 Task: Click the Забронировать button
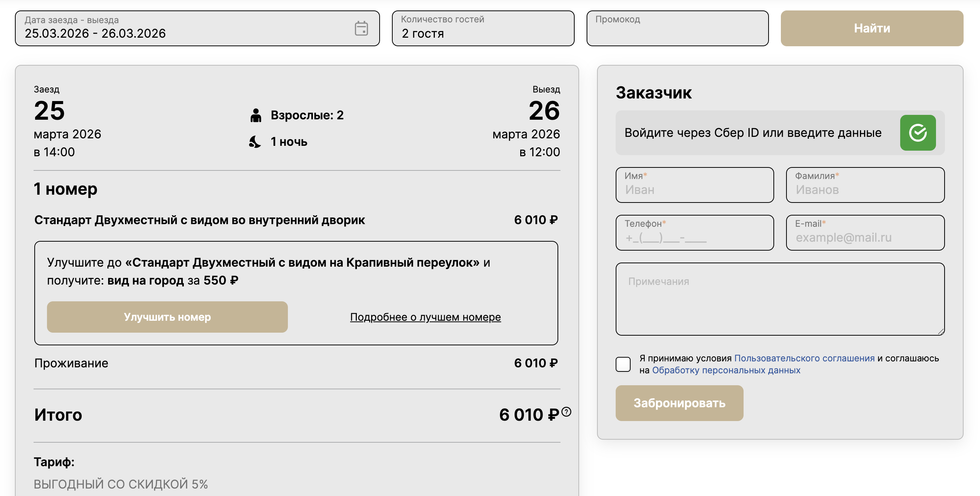[679, 403]
